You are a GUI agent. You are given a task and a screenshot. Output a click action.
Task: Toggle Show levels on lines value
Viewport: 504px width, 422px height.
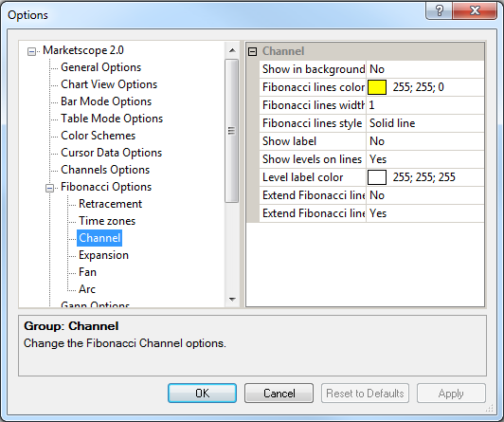pyautogui.click(x=425, y=159)
